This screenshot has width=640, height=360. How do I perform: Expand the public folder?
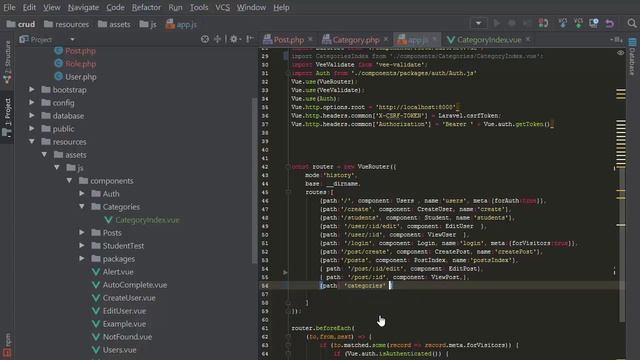pos(31,129)
